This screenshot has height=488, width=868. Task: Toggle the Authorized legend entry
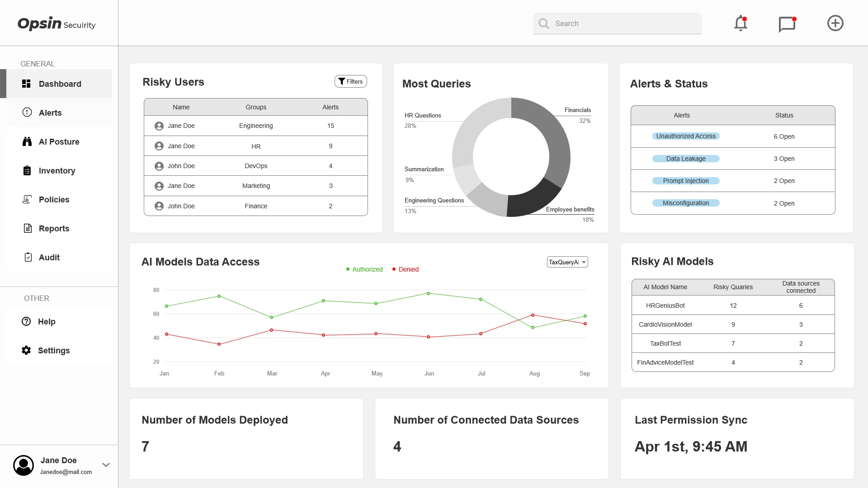pos(364,269)
